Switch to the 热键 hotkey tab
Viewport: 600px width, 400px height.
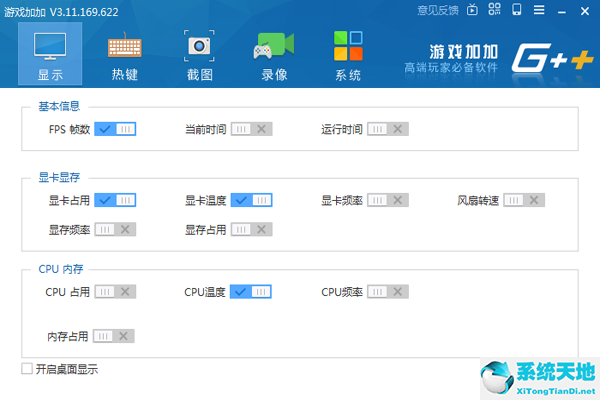pos(125,56)
